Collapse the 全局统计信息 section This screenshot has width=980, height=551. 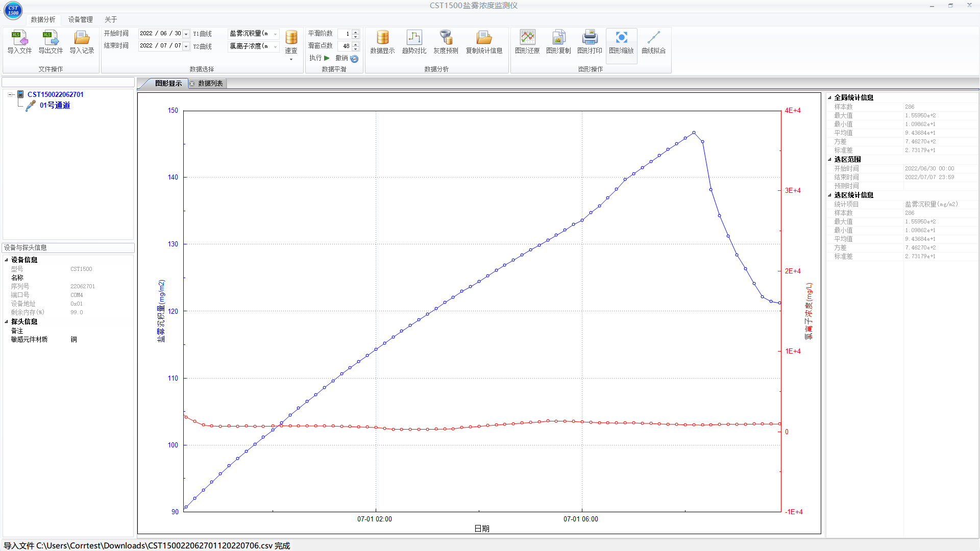click(x=830, y=97)
